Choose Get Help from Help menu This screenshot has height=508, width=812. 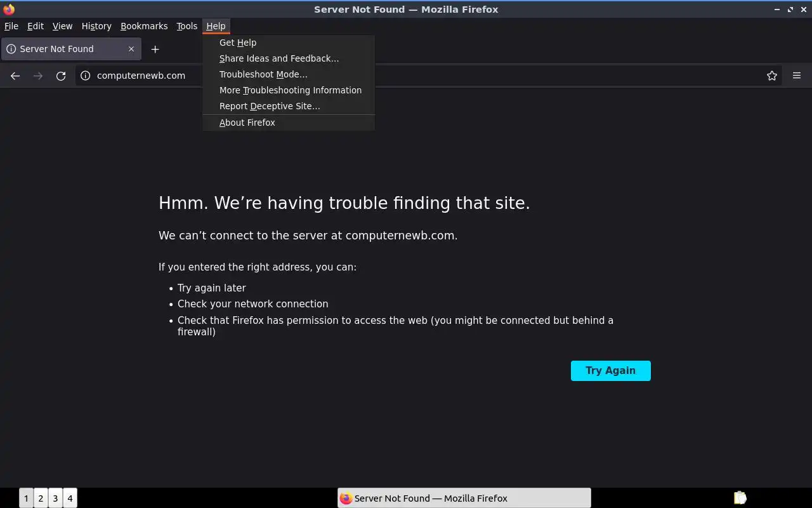289,43
